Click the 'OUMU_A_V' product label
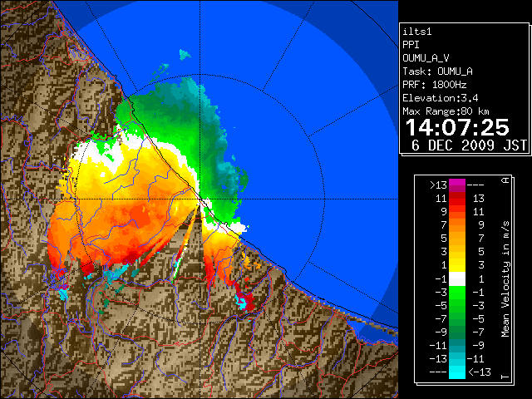Viewport: 532px width, 399px height. pyautogui.click(x=426, y=58)
